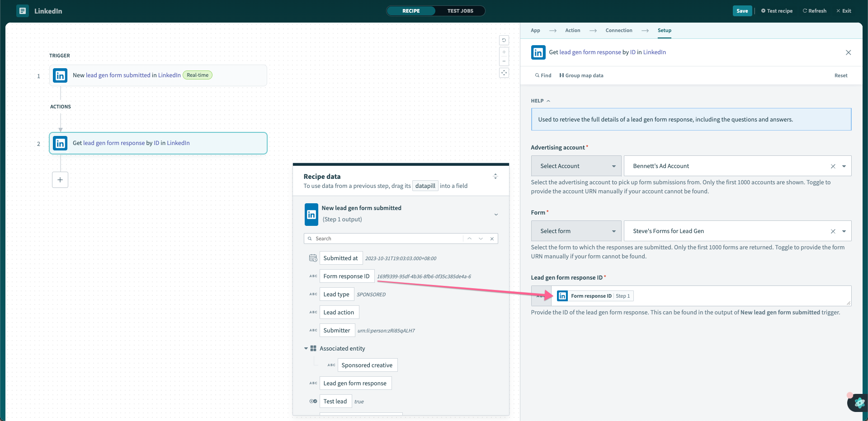Click the Workato recipe logo top left

tap(22, 10)
